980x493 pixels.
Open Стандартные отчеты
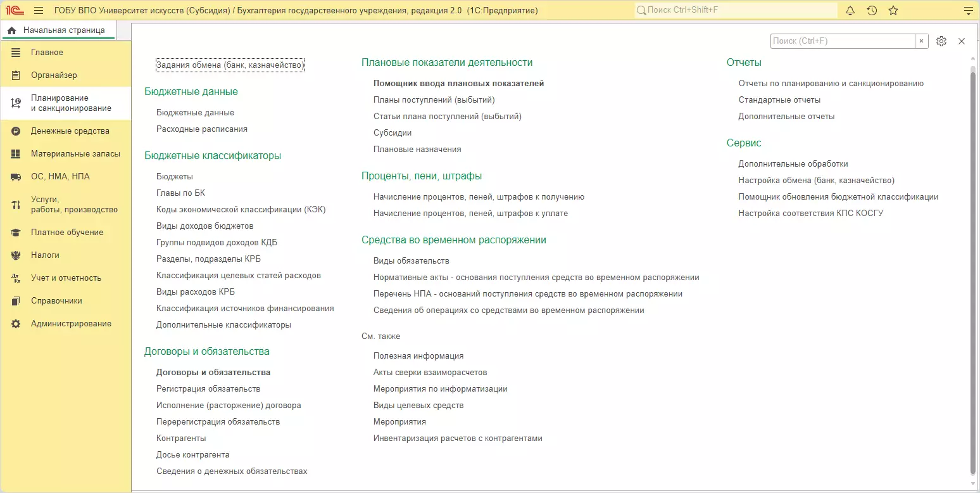(x=780, y=100)
